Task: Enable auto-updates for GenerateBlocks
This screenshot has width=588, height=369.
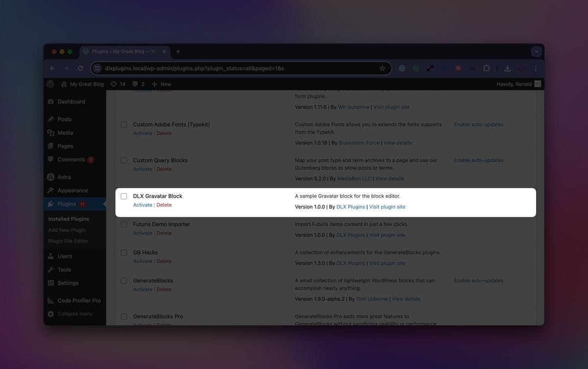Action: (478, 280)
